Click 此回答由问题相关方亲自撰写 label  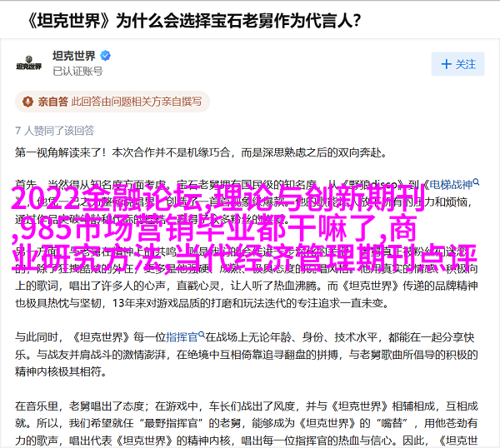click(137, 102)
